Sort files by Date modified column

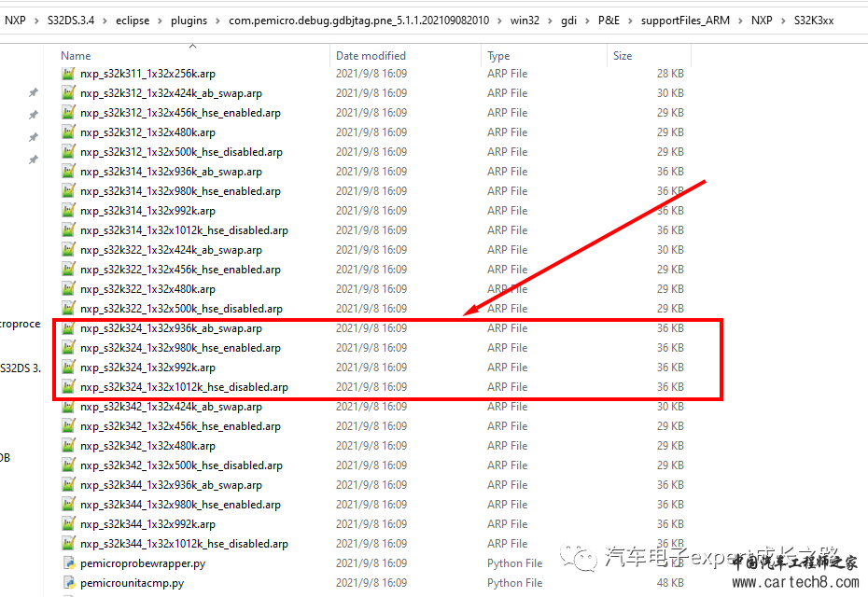pyautogui.click(x=371, y=56)
